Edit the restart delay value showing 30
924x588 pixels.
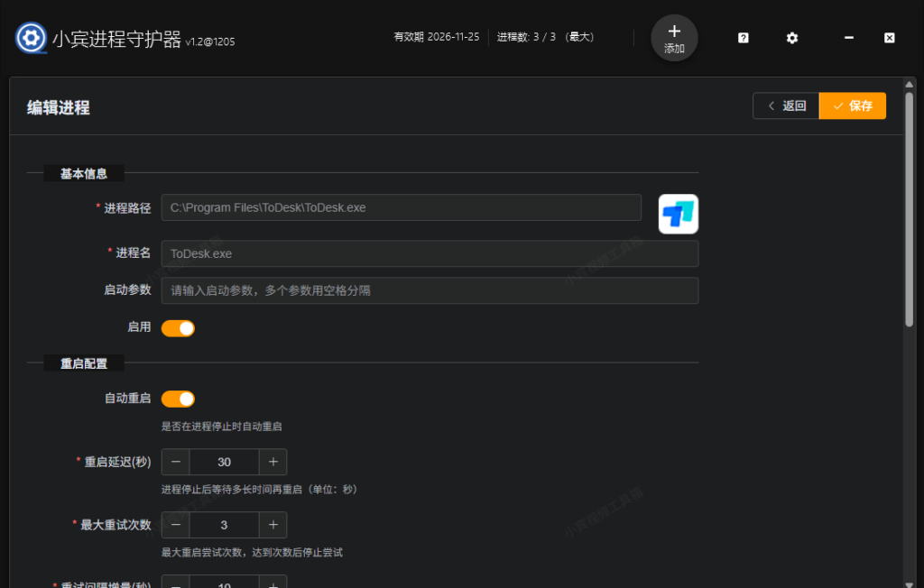tap(223, 462)
